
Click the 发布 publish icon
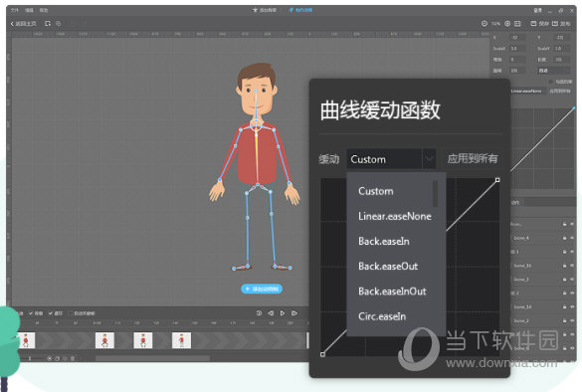(x=555, y=24)
